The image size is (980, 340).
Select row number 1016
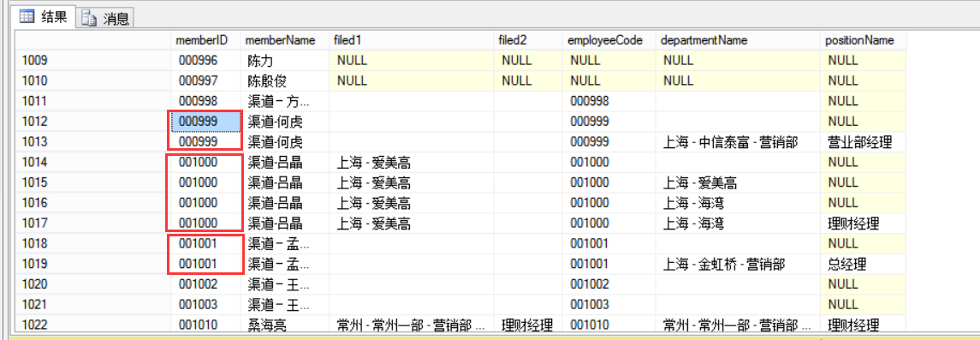coord(93,202)
